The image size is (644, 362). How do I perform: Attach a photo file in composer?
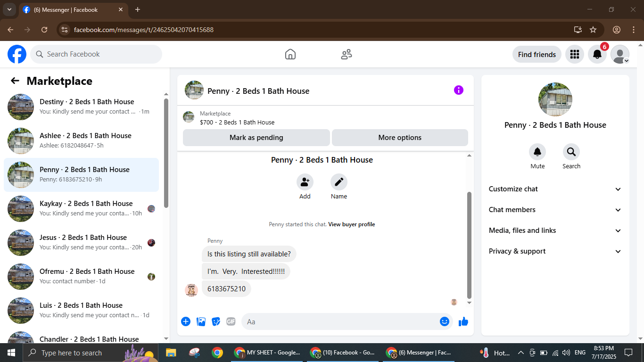(201, 321)
